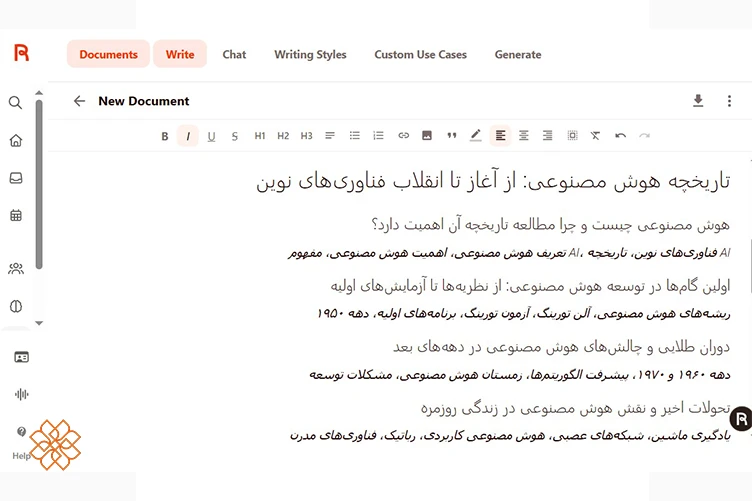Image resolution: width=752 pixels, height=501 pixels.
Task: Open the Documents tab
Action: click(108, 54)
